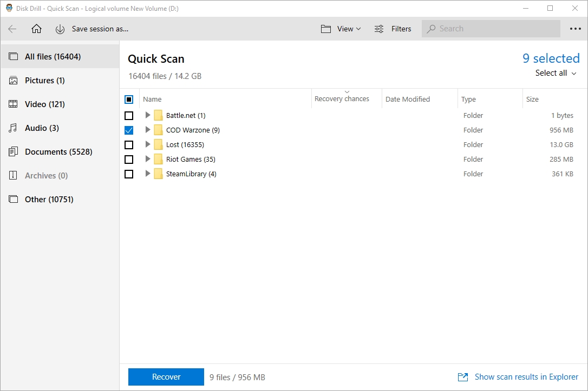The height and width of the screenshot is (391, 588).
Task: Select the COD Warzone (9) row name
Action: point(193,130)
